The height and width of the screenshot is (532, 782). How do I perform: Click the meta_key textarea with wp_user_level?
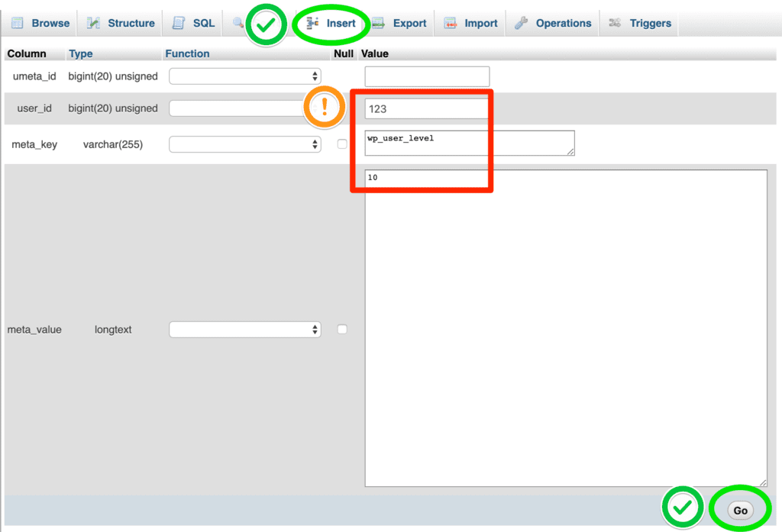tap(469, 143)
